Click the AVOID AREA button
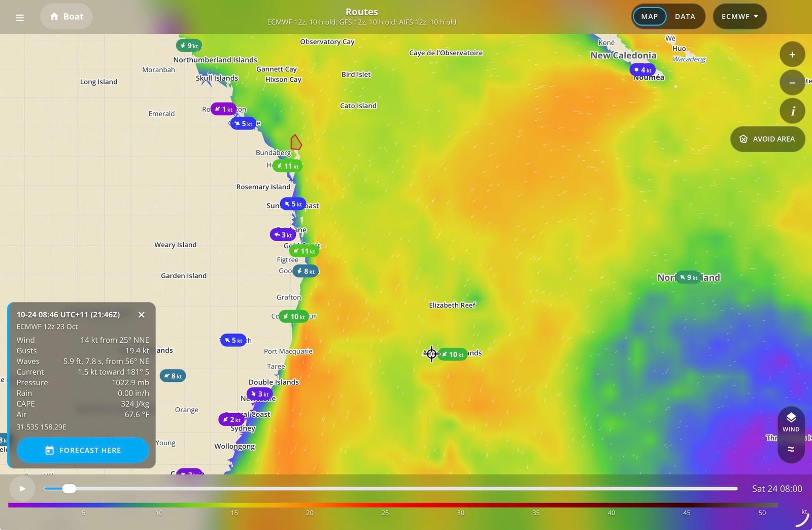The height and width of the screenshot is (530, 812). click(x=767, y=139)
